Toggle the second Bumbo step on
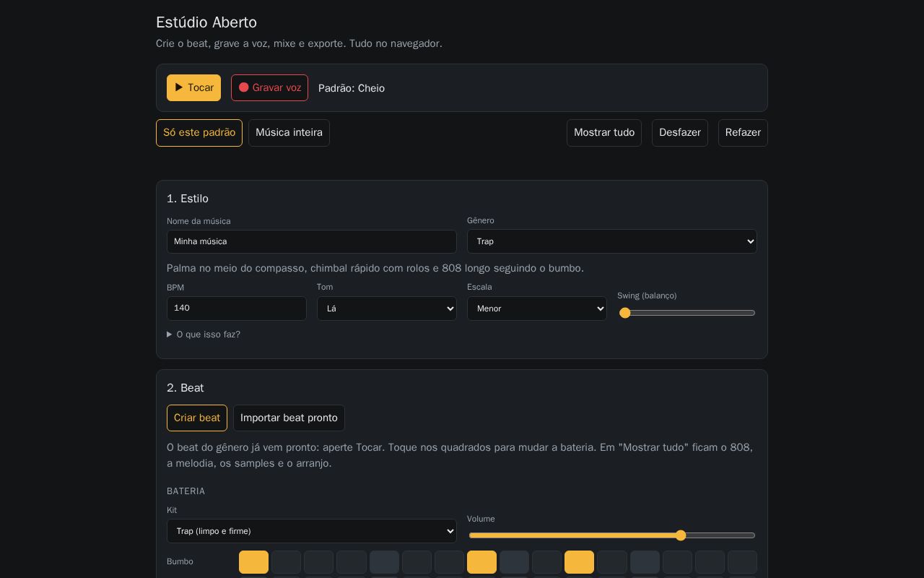 click(286, 562)
